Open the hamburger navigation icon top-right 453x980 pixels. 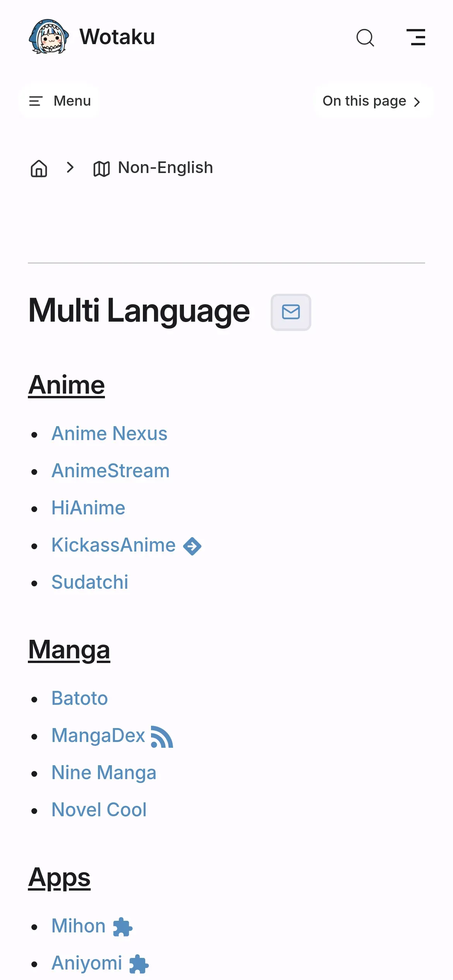pos(416,37)
